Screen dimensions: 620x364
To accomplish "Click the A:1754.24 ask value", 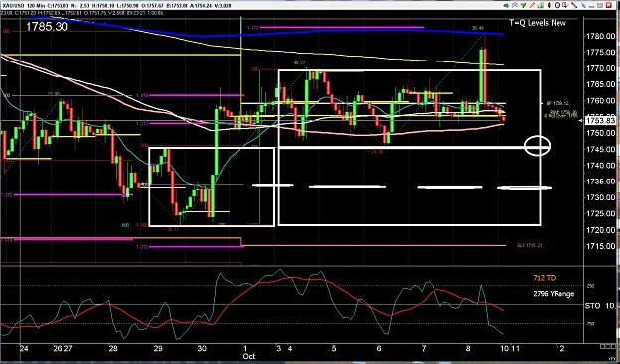I will [x=201, y=6].
